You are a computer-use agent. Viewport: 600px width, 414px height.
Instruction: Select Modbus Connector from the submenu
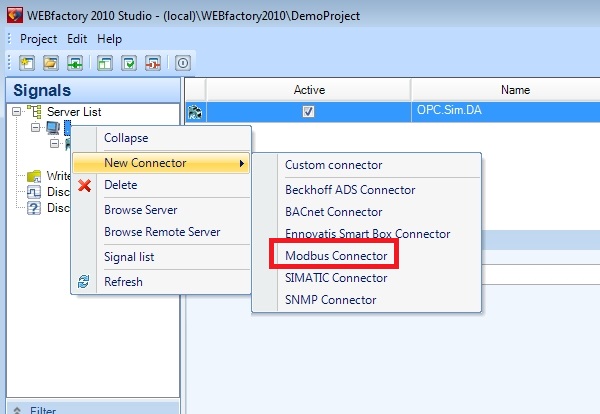pyautogui.click(x=336, y=256)
